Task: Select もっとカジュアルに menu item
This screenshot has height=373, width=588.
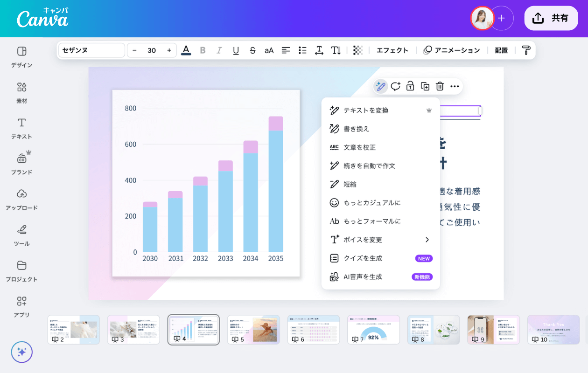Action: pos(381,203)
